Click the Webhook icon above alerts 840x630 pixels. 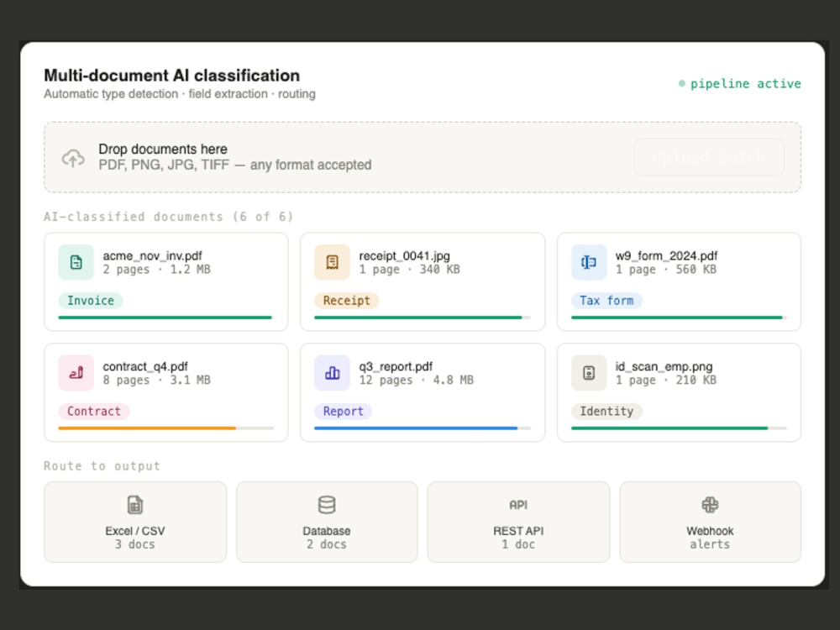click(x=710, y=505)
